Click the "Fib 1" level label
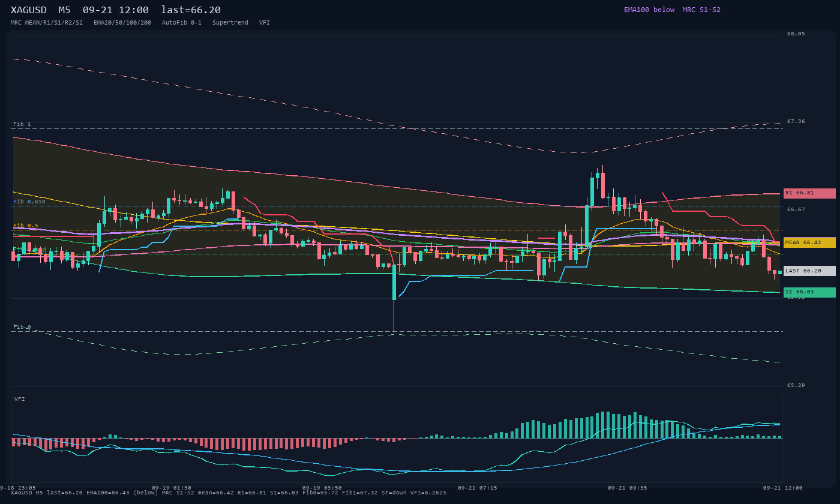Screen dimensions: 840x504 22,124
